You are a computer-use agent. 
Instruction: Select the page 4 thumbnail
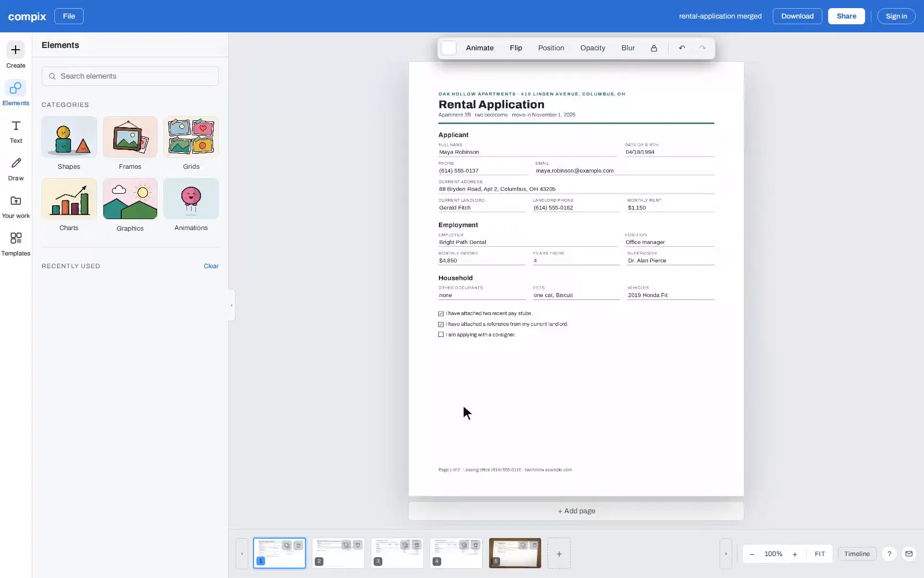coord(456,553)
